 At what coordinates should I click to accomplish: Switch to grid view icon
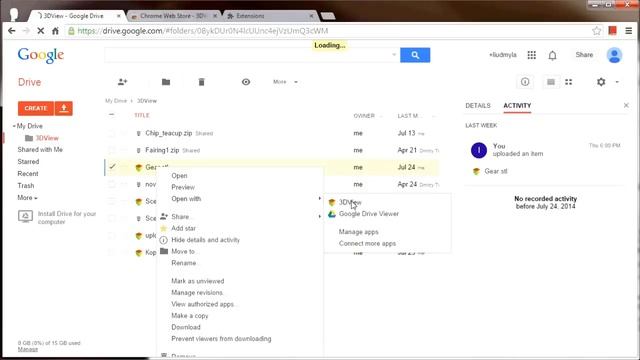569,82
